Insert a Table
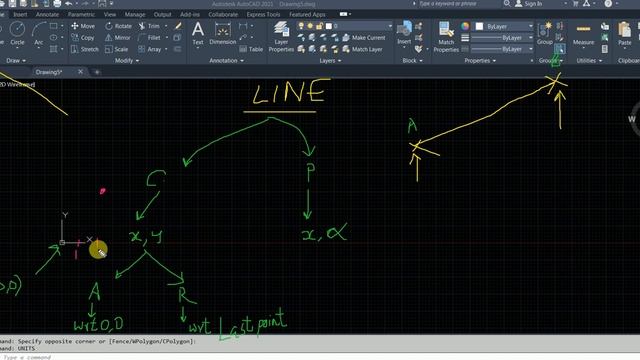The width and height of the screenshot is (640, 360). pyautogui.click(x=251, y=49)
